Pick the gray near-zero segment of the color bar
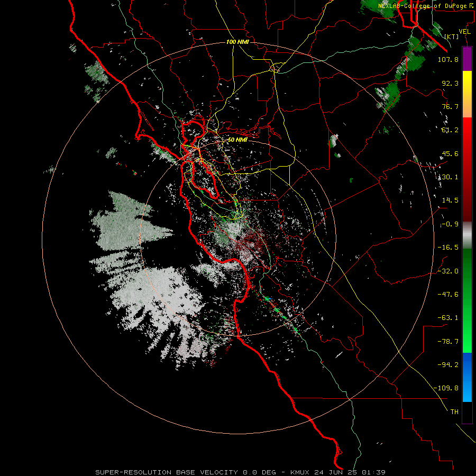This screenshot has width=476, height=476. (x=467, y=235)
